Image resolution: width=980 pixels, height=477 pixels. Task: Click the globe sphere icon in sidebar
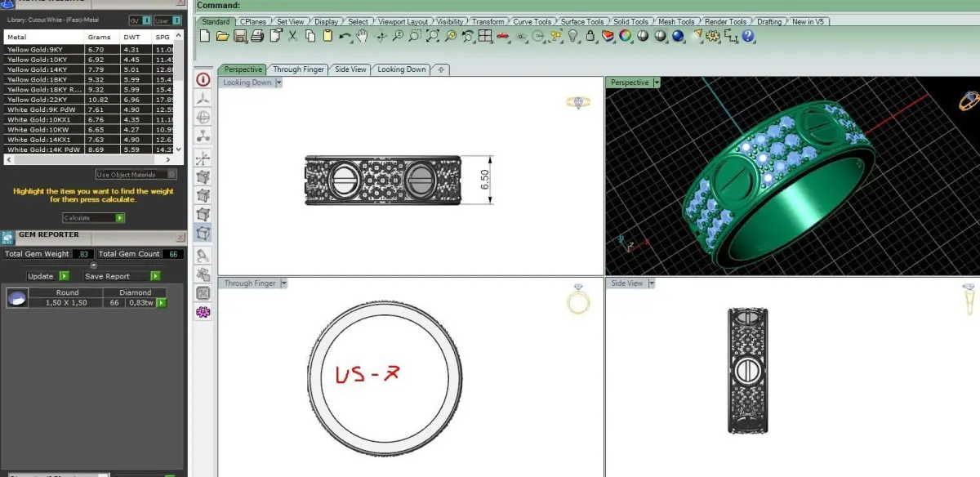pos(203,117)
